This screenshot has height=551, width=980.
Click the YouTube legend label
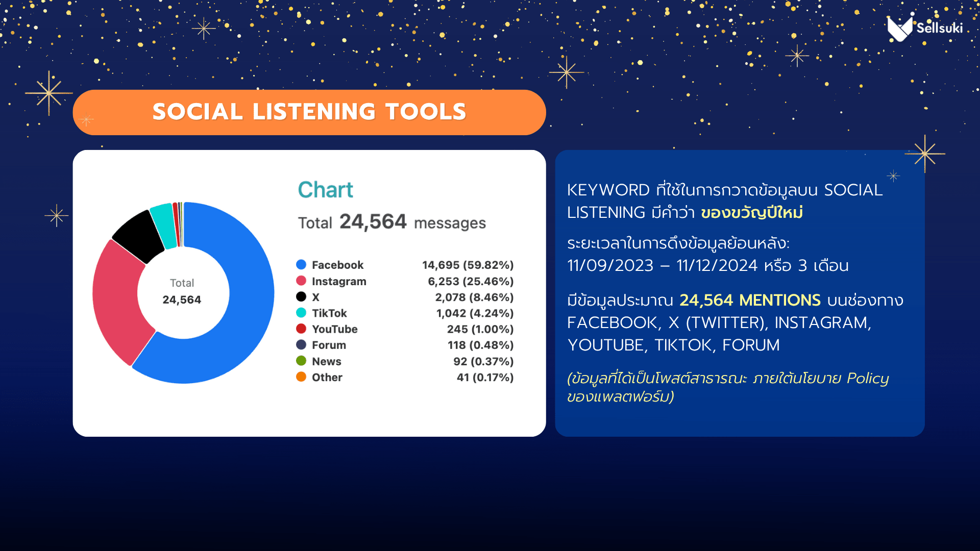pyautogui.click(x=334, y=329)
